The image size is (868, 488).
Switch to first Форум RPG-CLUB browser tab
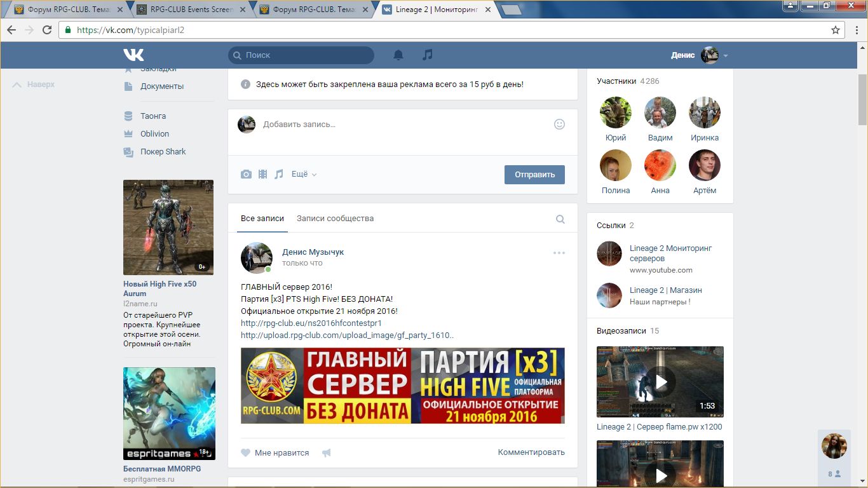[x=69, y=10]
